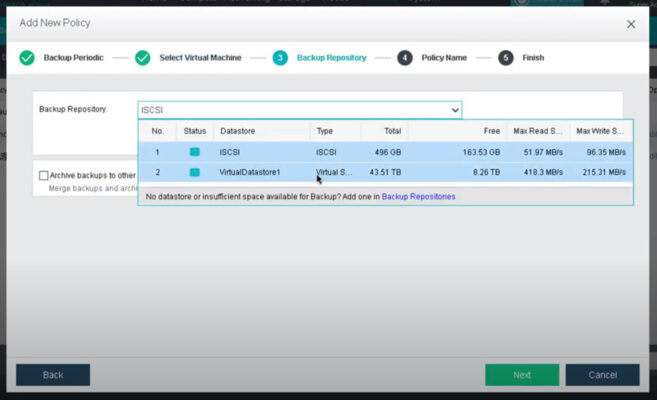Screen dimensions: 657x400
Task: Click the Backup Repository ISCSI combo box
Action: point(300,110)
